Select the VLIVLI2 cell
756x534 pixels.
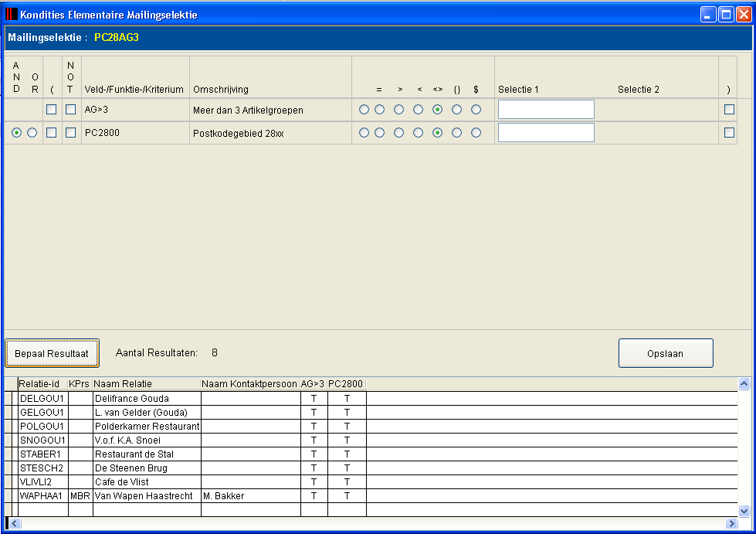(43, 482)
